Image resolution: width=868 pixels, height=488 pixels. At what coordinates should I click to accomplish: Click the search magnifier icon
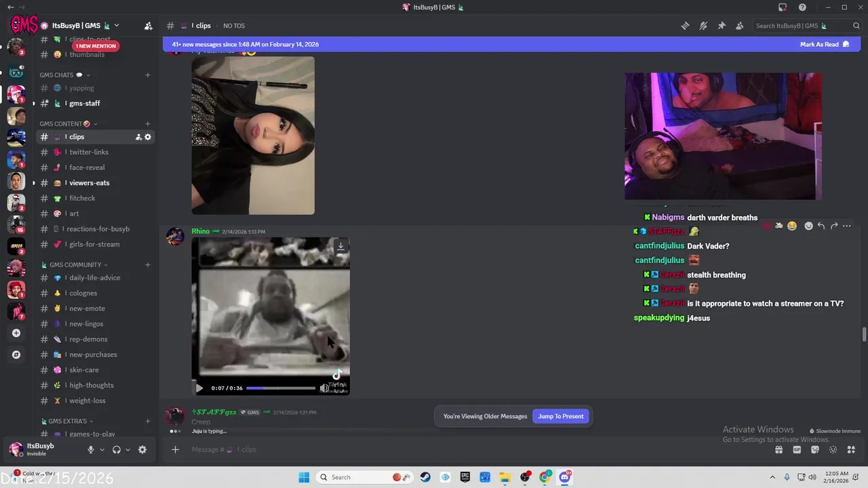(x=856, y=26)
